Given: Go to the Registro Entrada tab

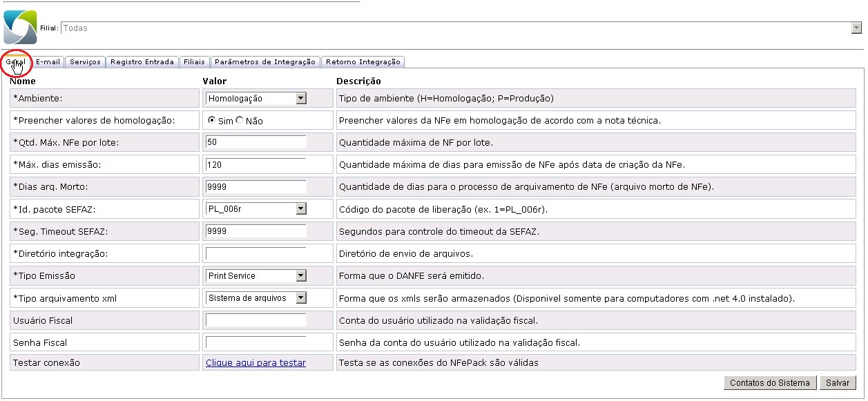Looking at the screenshot, I should pyautogui.click(x=142, y=62).
